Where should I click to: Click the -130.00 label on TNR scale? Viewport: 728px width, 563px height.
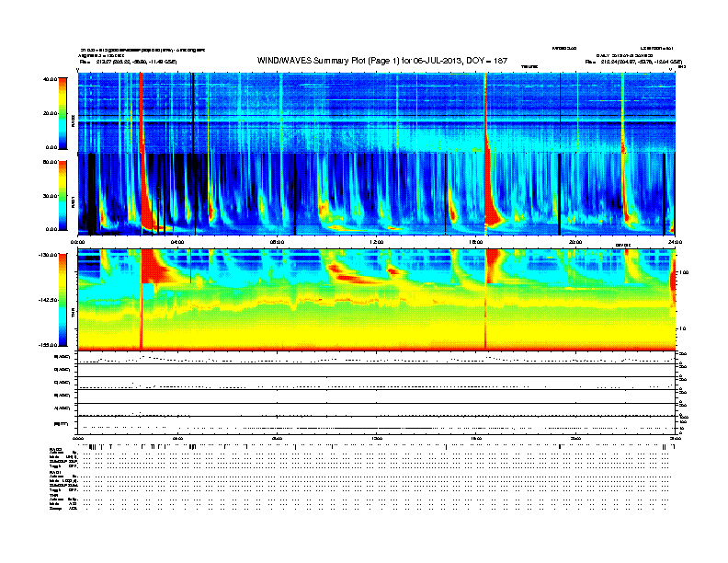point(48,255)
